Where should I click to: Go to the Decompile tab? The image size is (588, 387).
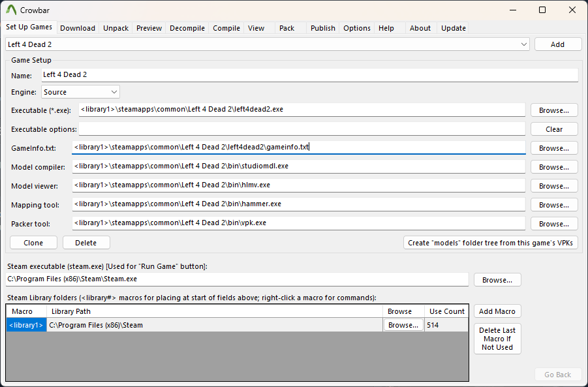click(x=187, y=28)
